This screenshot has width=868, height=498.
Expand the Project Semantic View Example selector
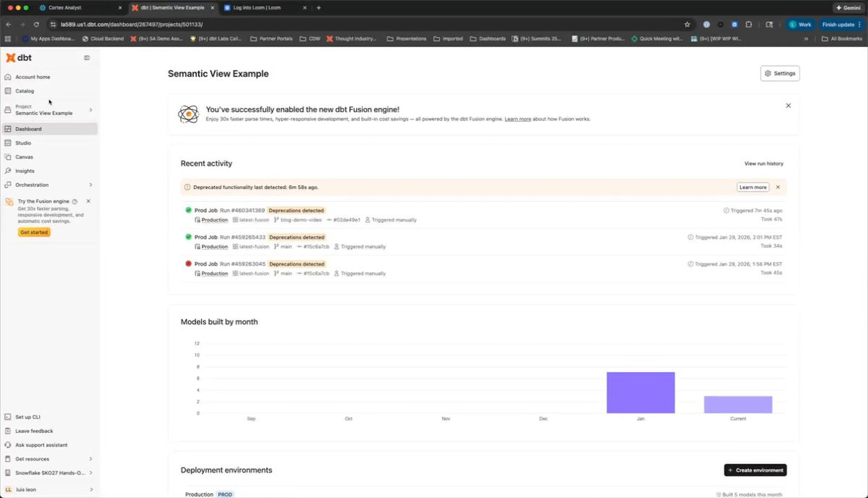coord(49,110)
